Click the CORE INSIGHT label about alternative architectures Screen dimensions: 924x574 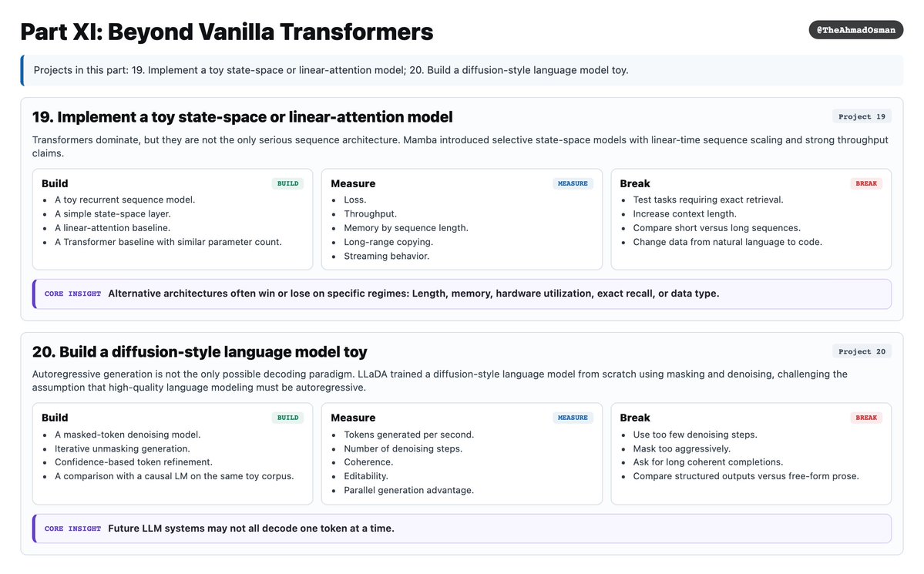72,294
